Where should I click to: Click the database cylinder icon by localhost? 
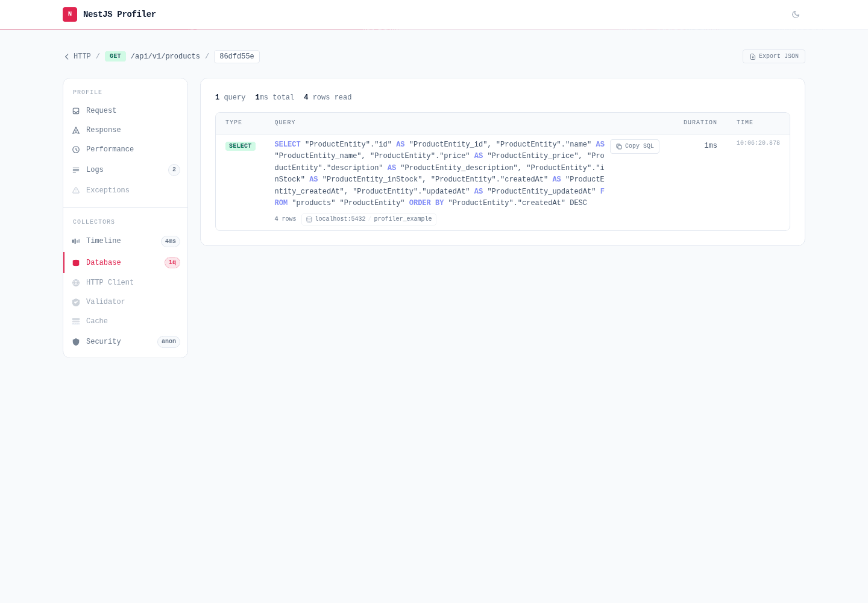coord(309,219)
